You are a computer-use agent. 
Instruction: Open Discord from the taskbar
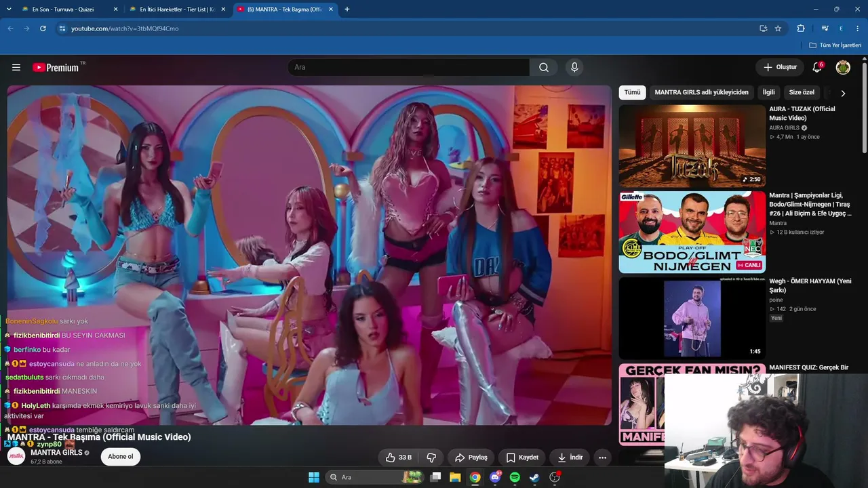pyautogui.click(x=495, y=477)
